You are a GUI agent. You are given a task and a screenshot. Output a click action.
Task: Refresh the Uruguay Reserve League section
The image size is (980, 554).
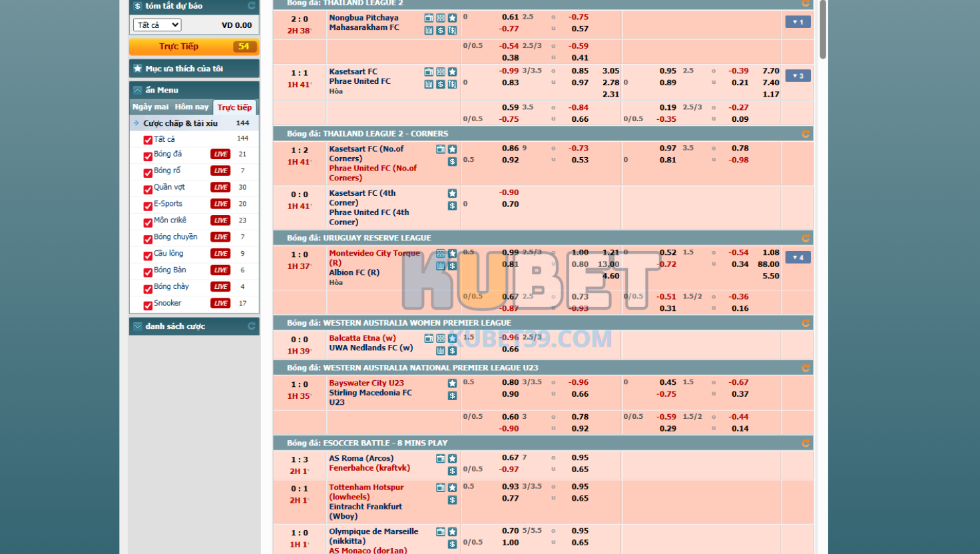point(806,238)
